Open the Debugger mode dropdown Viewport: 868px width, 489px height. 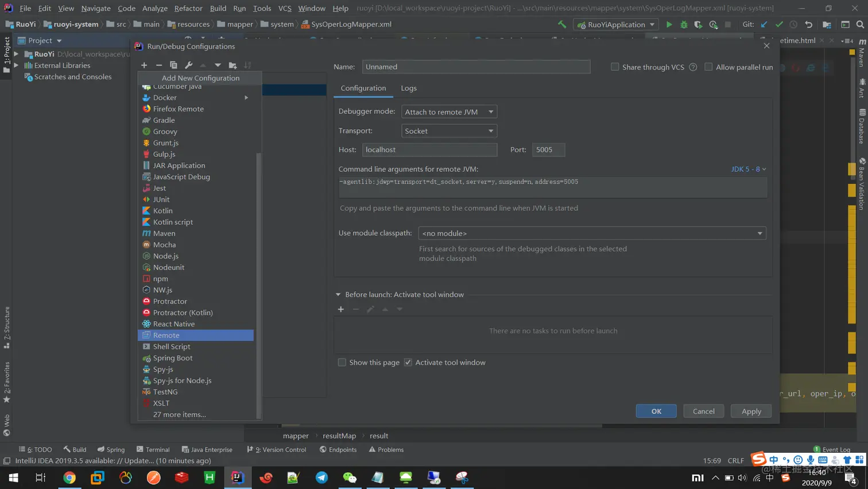point(449,112)
